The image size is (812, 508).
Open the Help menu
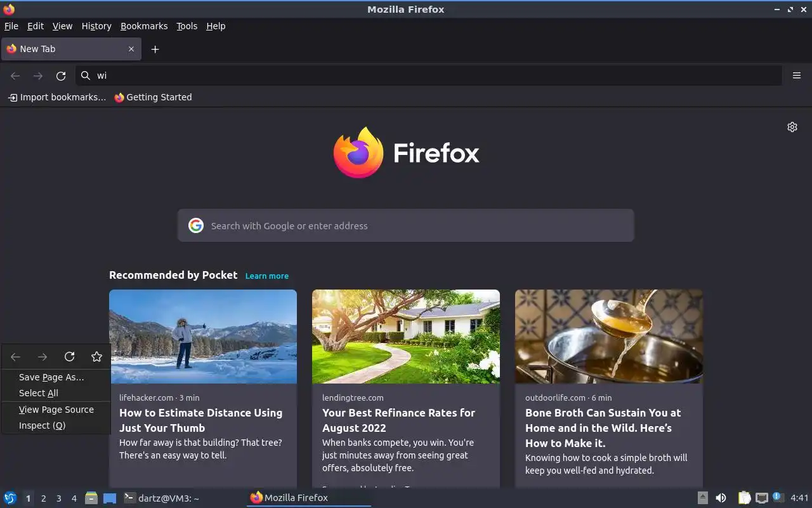coord(216,26)
